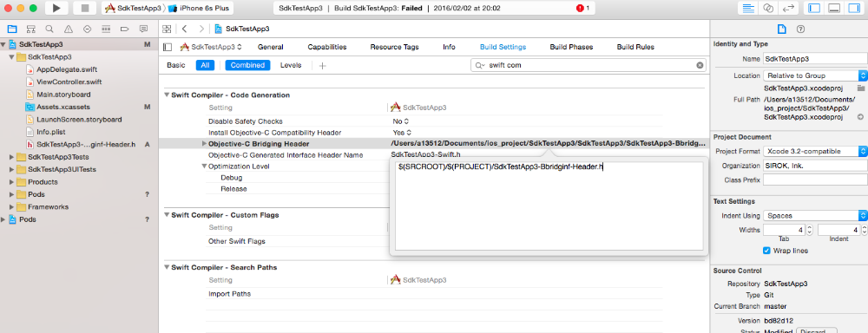Open the Test navigator
Viewport: 868px width, 333px height.
pos(87,29)
